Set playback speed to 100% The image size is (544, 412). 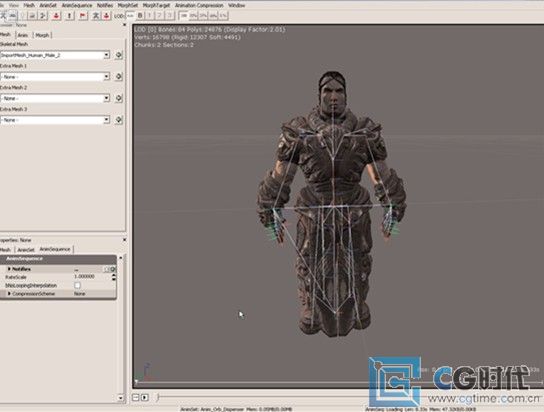[x=184, y=16]
